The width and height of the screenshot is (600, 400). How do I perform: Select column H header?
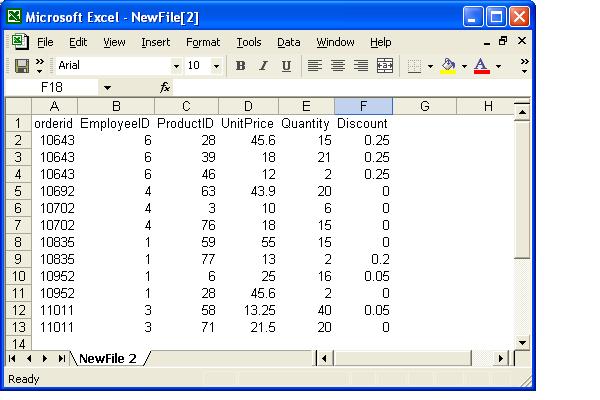488,106
